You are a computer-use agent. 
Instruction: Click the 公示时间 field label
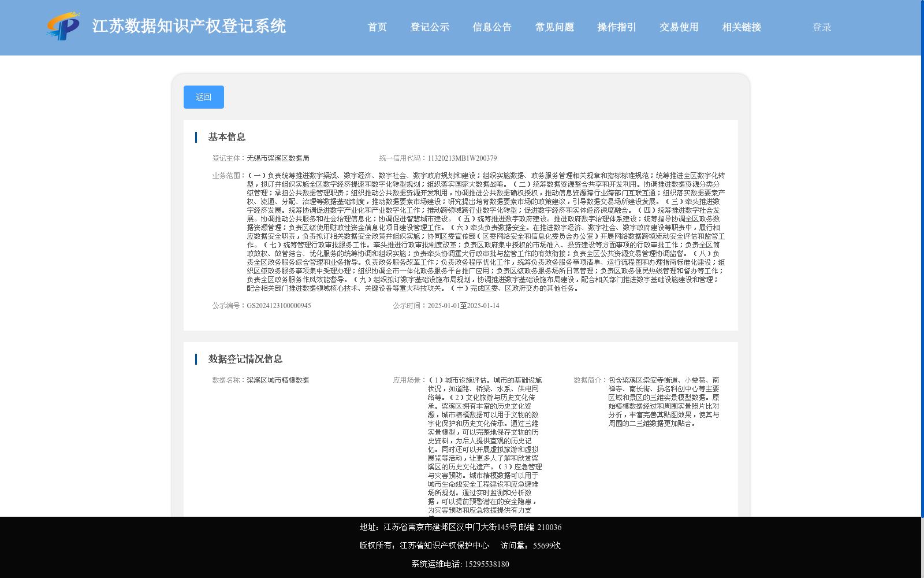coord(410,306)
